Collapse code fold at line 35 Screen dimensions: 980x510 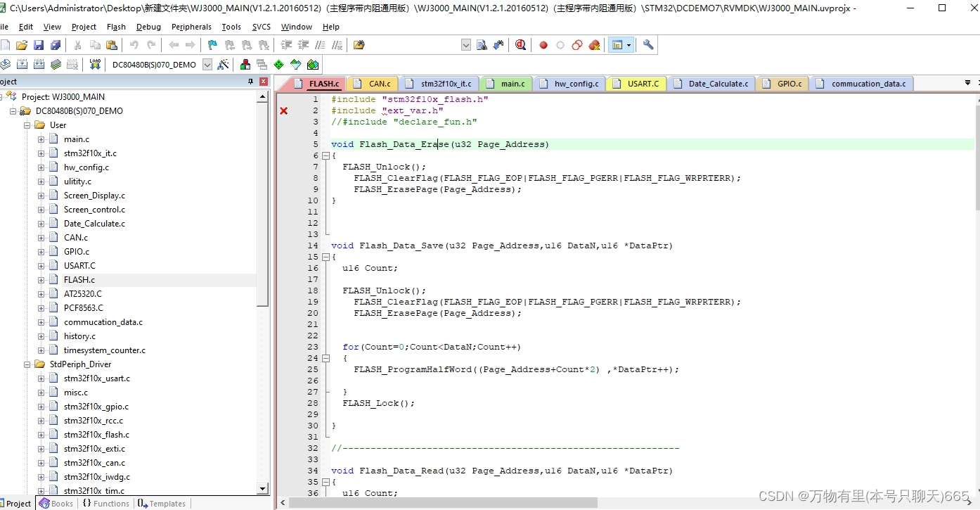[325, 482]
